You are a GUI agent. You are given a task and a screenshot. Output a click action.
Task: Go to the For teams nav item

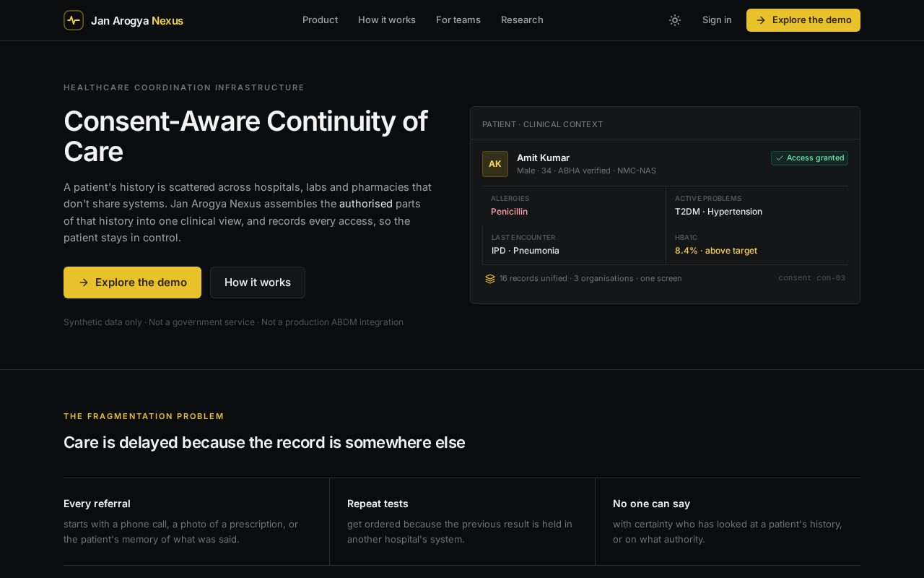pos(458,20)
